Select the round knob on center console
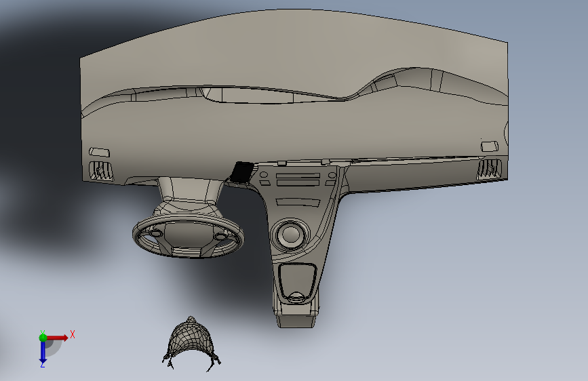Screen dimensions: 588x381 [x=291, y=235]
